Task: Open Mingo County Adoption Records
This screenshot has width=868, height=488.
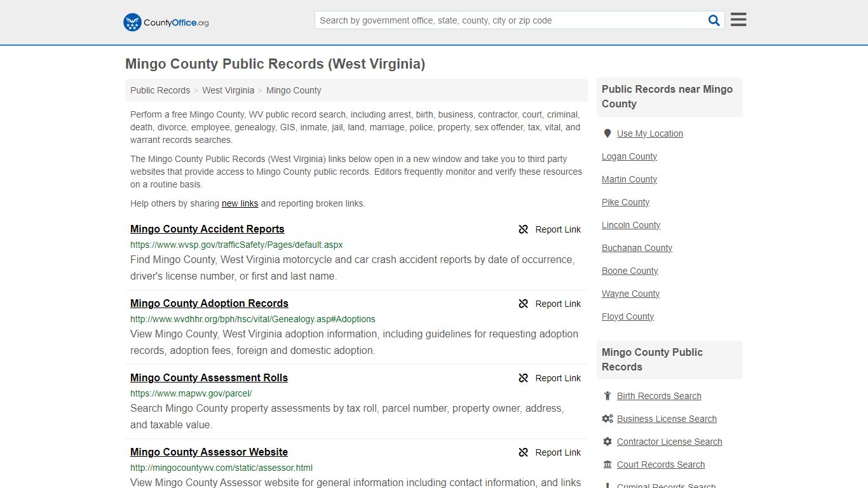Action: click(x=209, y=304)
